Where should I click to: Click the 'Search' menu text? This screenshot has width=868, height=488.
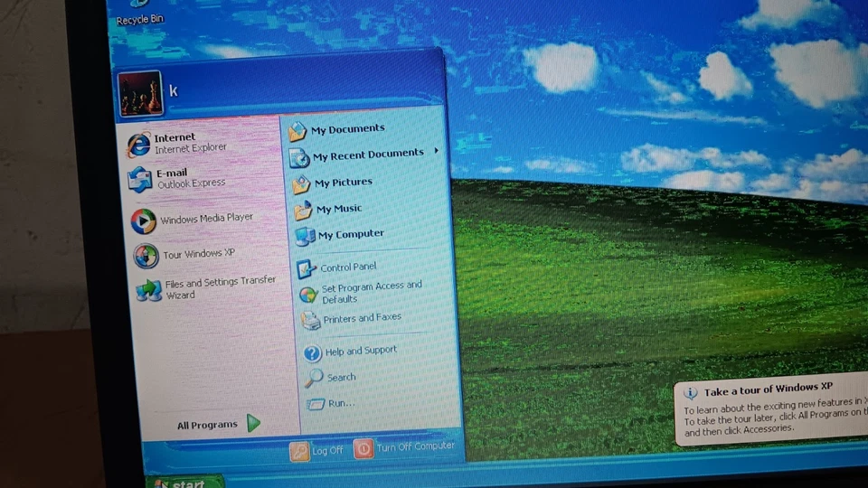tap(342, 378)
